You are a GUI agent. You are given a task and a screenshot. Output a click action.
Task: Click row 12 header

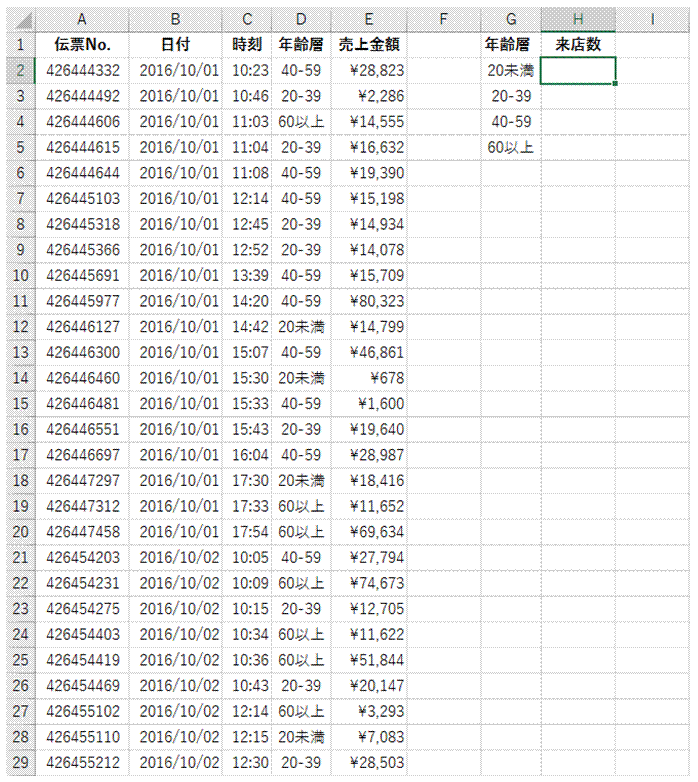point(21,327)
